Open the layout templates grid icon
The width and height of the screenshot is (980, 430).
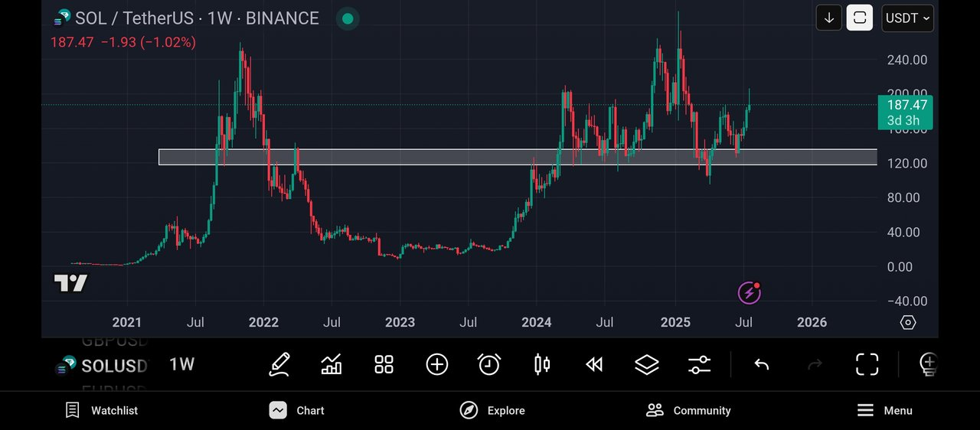tap(384, 364)
